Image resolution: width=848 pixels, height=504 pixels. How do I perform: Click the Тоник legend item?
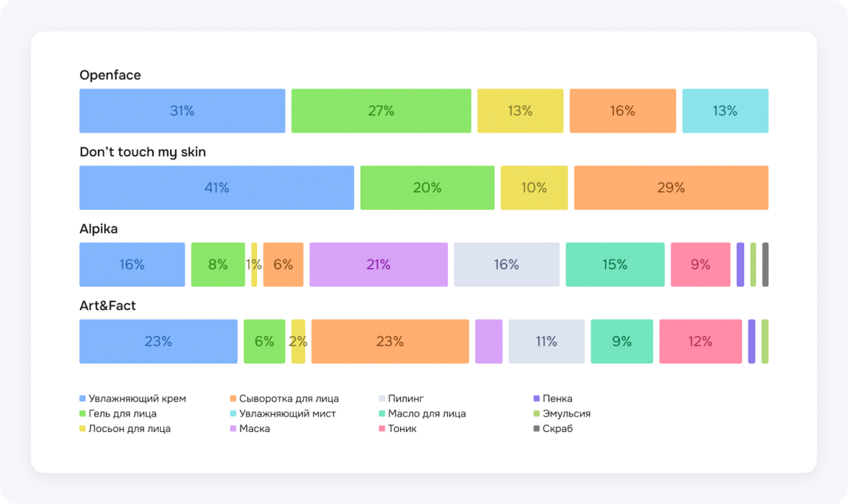[x=402, y=429]
